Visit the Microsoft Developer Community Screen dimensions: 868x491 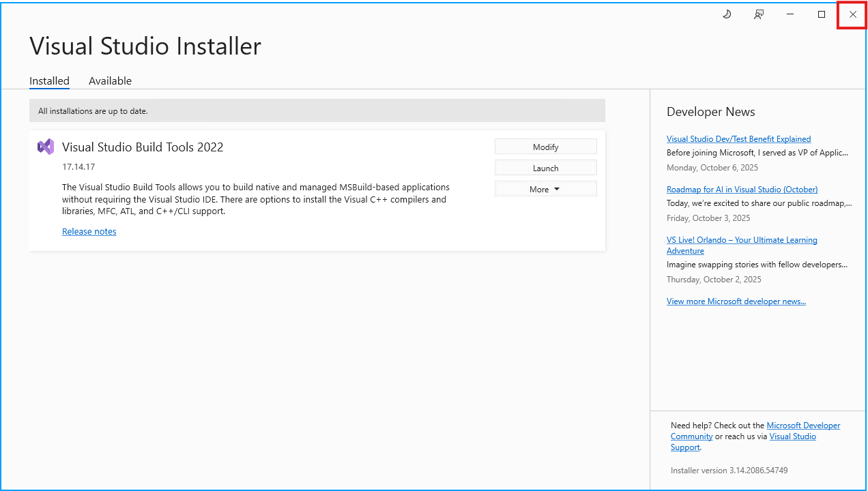(x=803, y=425)
